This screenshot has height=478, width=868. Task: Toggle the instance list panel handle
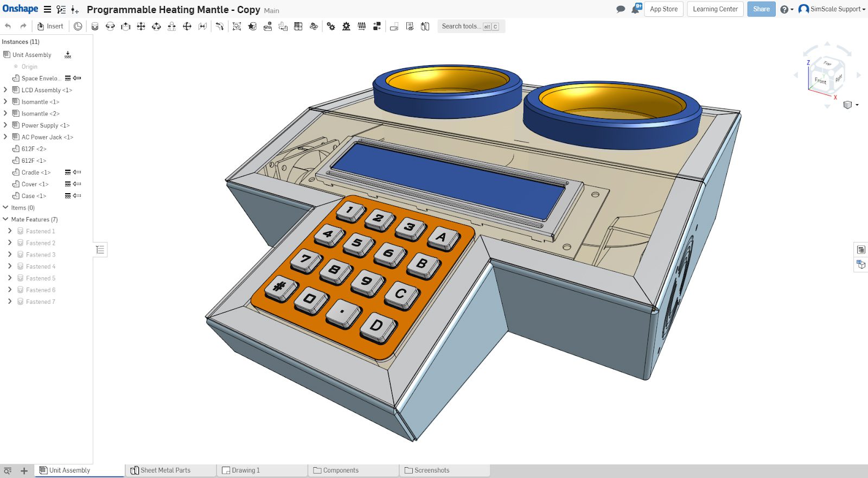click(x=100, y=250)
